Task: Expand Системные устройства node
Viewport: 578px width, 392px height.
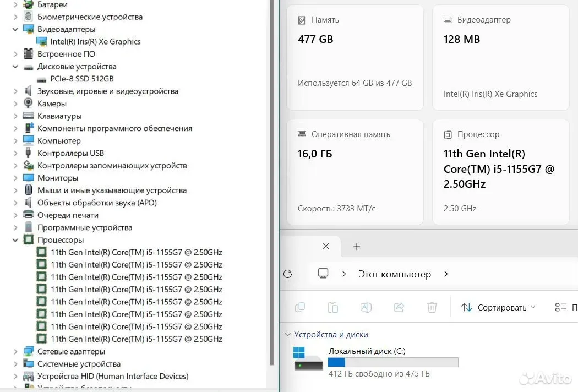Action: [15, 364]
